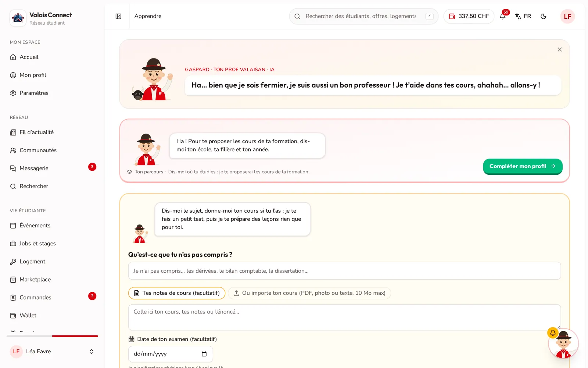588x368 pixels.
Task: Click the Événements calendar icon
Action: pos(13,226)
